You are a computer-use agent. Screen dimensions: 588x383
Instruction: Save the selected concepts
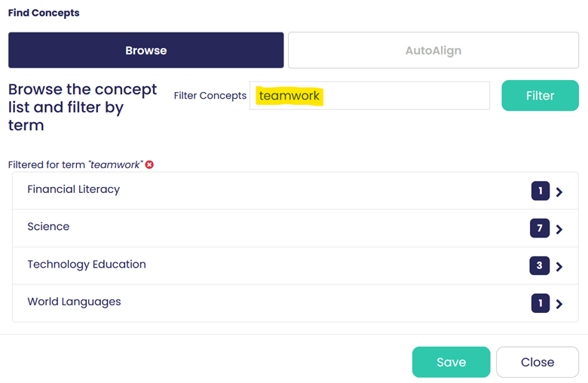click(451, 362)
